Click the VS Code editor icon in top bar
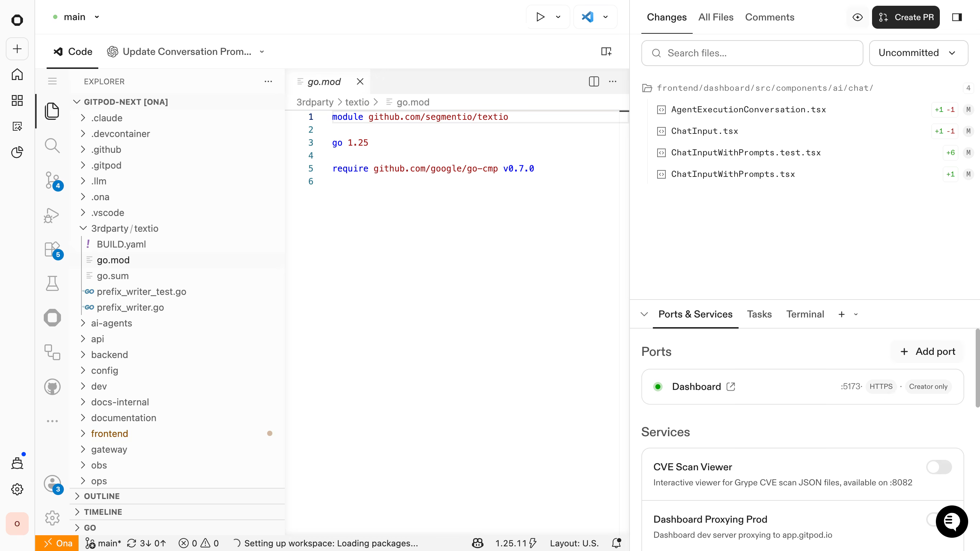 [x=588, y=17]
